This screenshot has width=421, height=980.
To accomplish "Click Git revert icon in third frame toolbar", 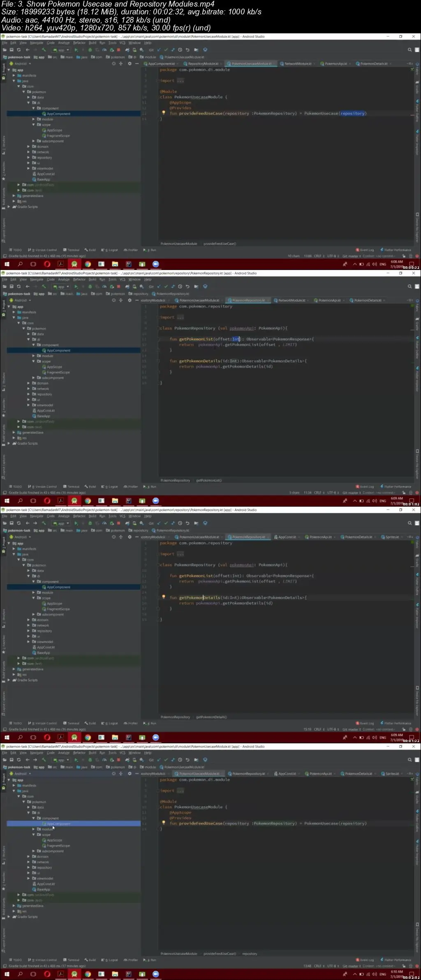I will [x=187, y=523].
